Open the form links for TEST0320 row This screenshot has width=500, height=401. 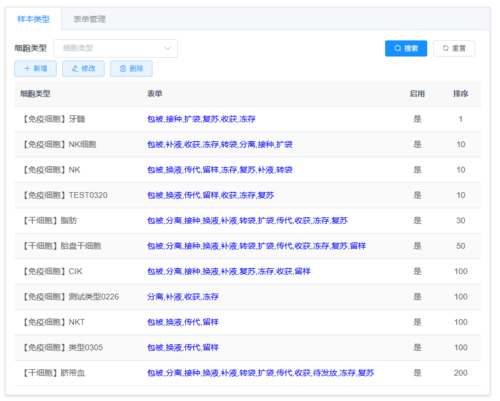point(211,195)
